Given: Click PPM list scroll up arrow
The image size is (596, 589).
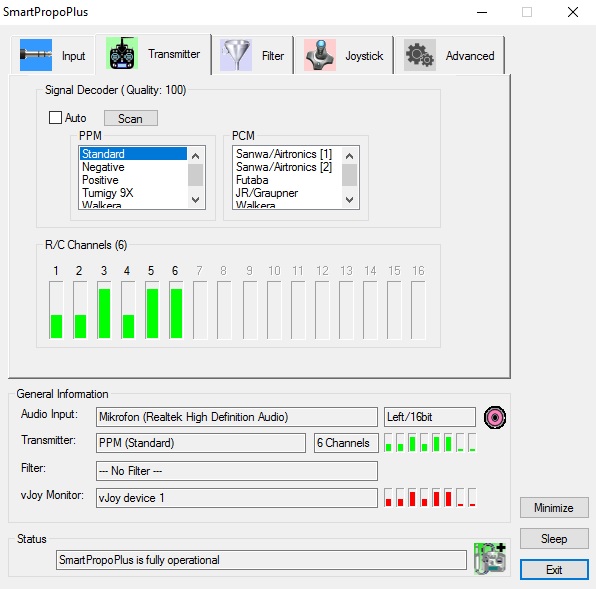Looking at the screenshot, I should (195, 156).
